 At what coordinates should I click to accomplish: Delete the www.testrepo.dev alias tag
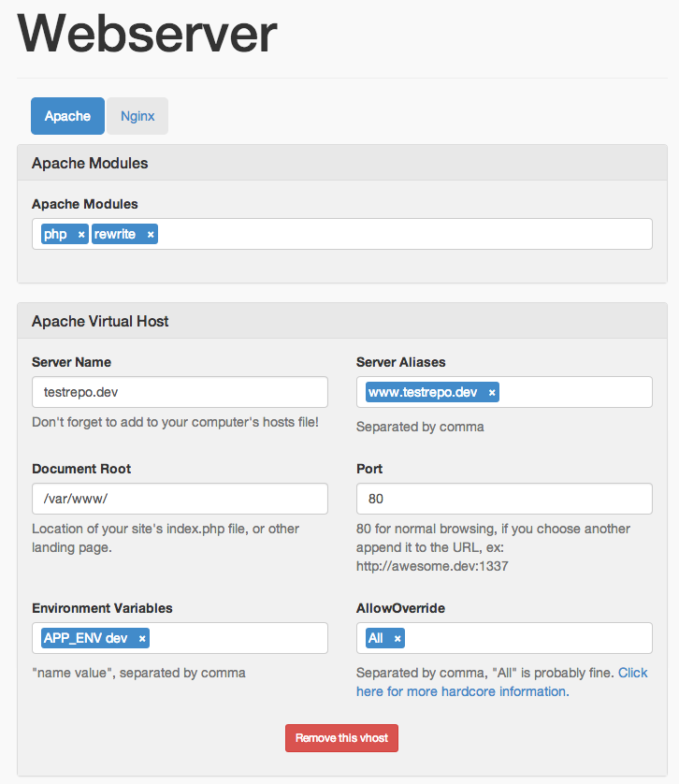pyautogui.click(x=492, y=393)
